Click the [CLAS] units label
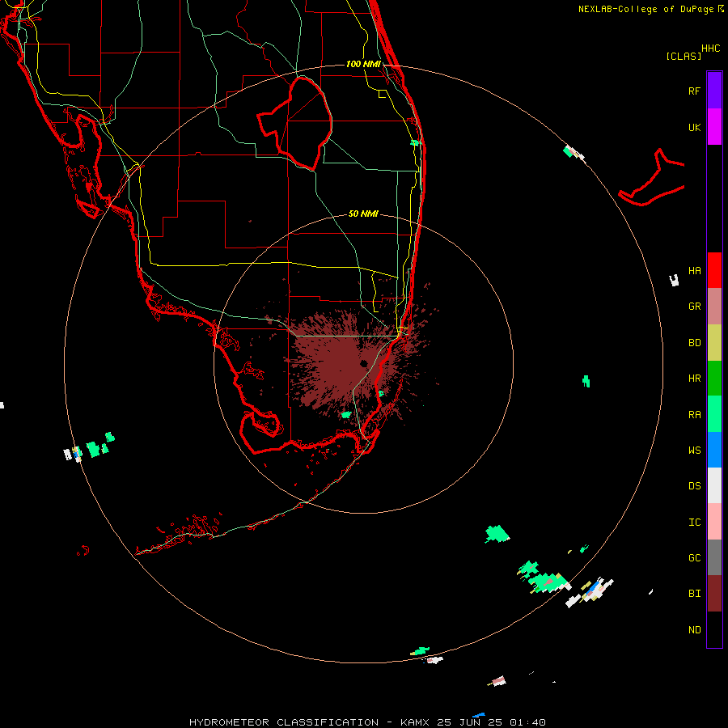This screenshot has width=728, height=728. [x=684, y=56]
